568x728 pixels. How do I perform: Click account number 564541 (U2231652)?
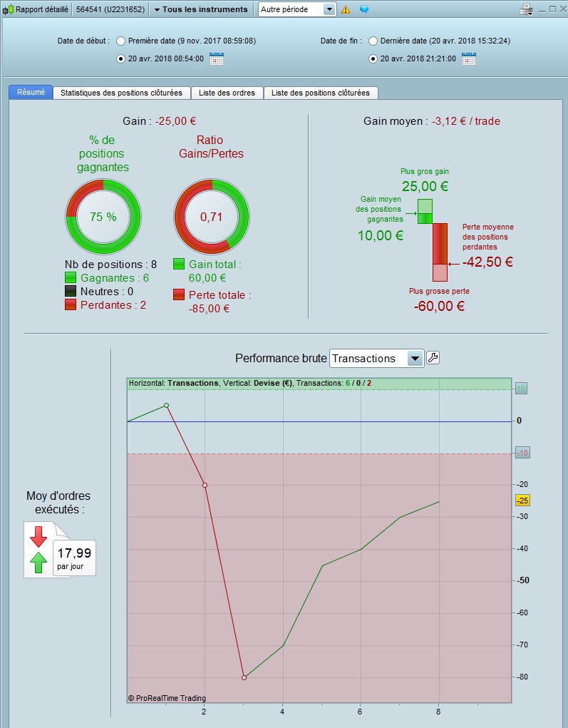click(x=110, y=9)
